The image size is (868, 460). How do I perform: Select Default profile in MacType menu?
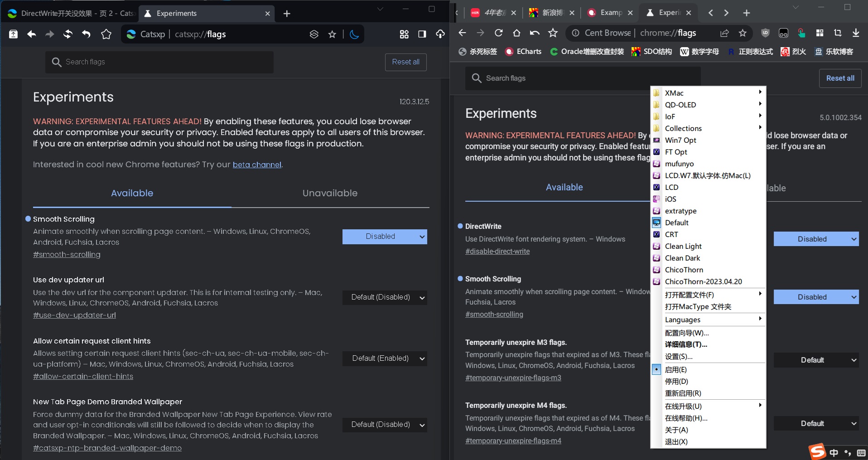click(708, 223)
